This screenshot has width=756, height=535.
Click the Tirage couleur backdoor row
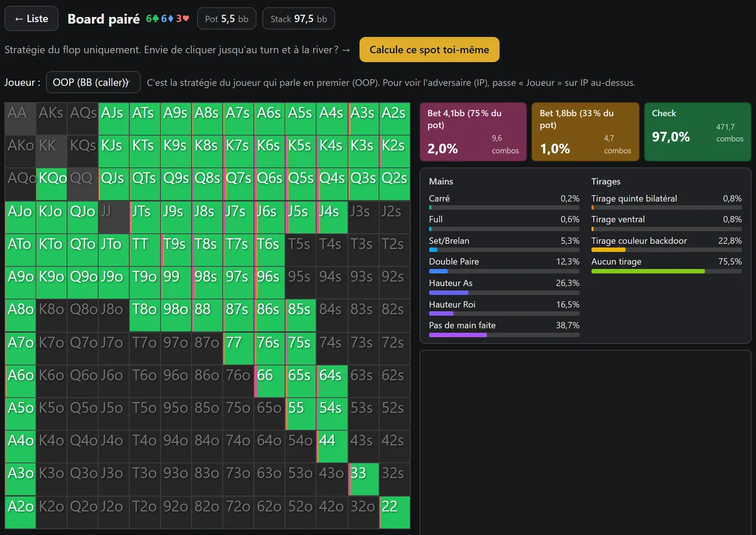[667, 244]
